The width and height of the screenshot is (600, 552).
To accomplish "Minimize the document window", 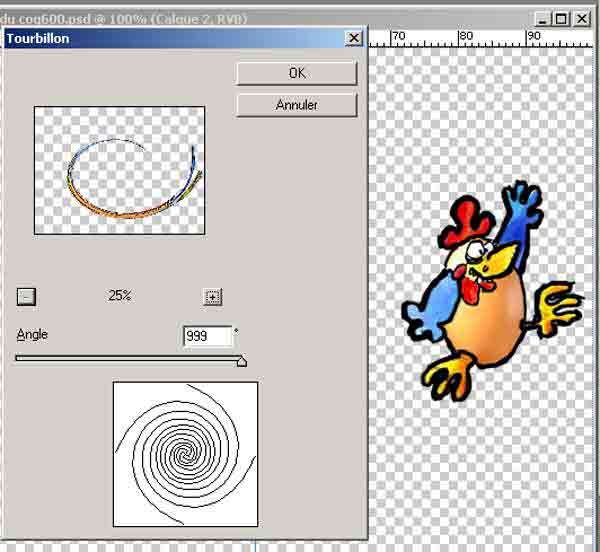I will coord(542,19).
